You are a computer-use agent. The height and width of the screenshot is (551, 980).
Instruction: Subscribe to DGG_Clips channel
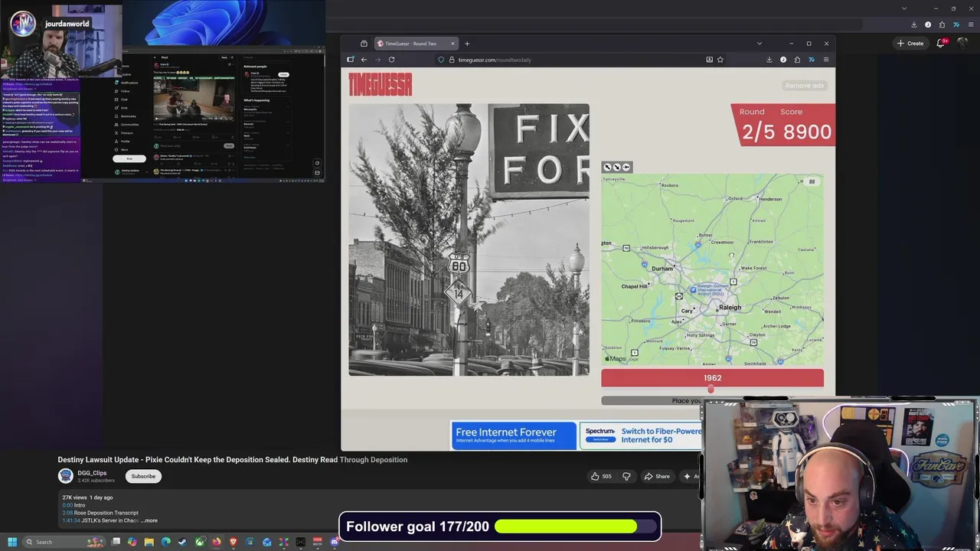(x=143, y=476)
